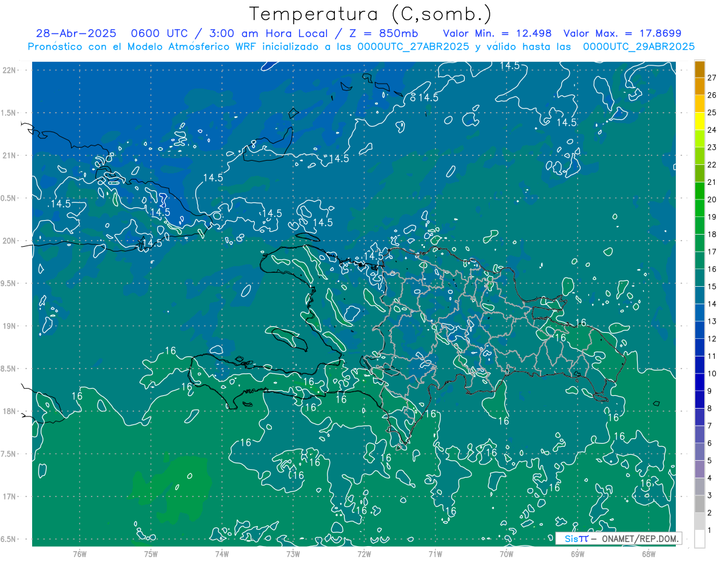Click the number 1 on the color scale
The width and height of the screenshot is (728, 562).
710,530
